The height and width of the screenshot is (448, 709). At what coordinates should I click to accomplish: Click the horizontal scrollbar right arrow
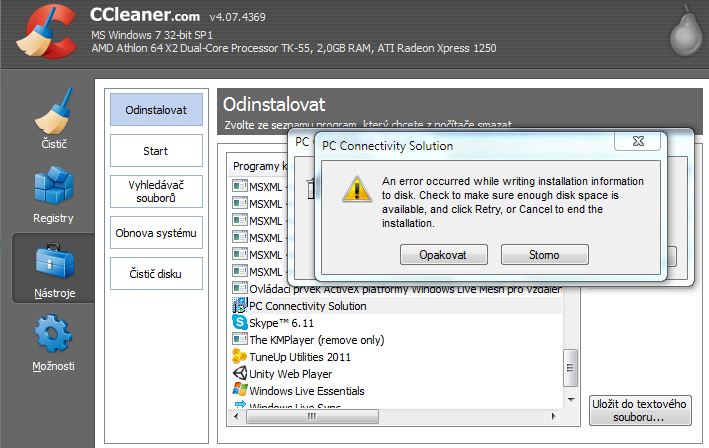553,416
